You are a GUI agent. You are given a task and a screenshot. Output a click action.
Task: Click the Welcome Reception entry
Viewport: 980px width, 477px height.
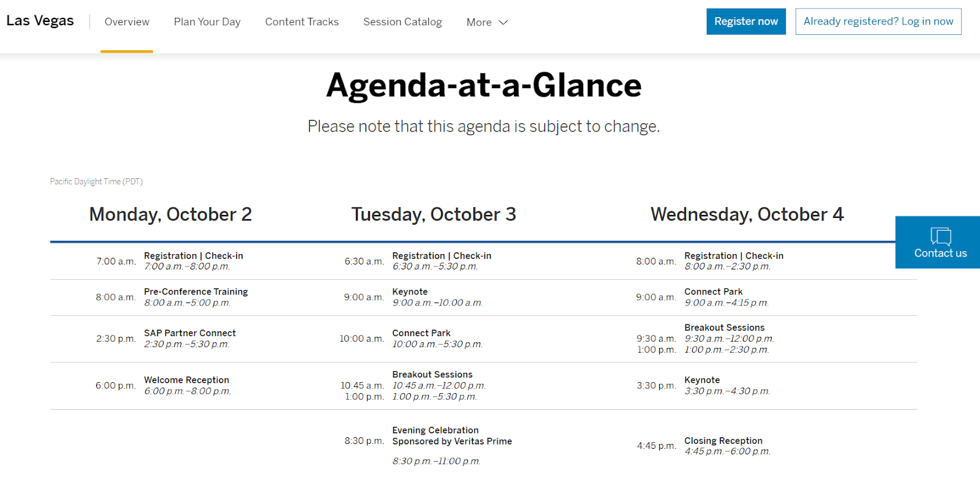(x=186, y=380)
